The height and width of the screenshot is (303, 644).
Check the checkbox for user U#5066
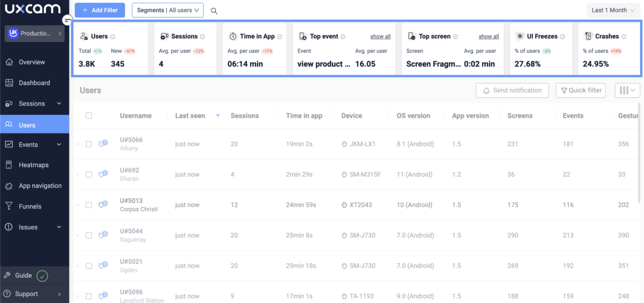click(88, 144)
